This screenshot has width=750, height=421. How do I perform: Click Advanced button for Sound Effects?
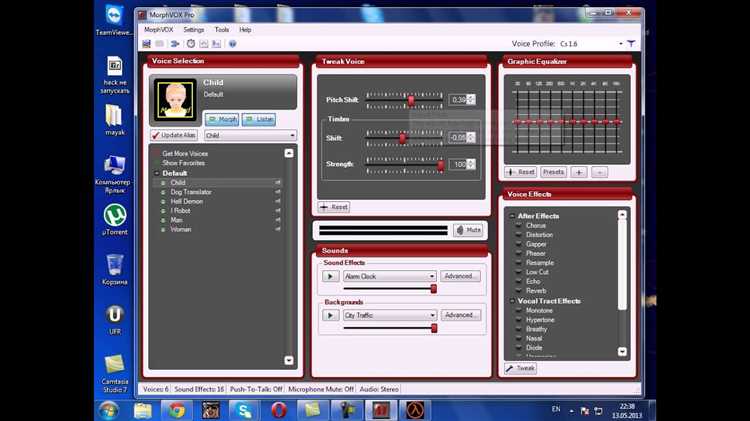tap(460, 277)
